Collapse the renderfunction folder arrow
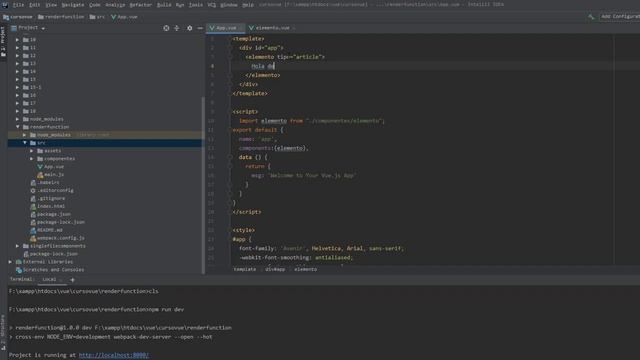 [x=18, y=127]
